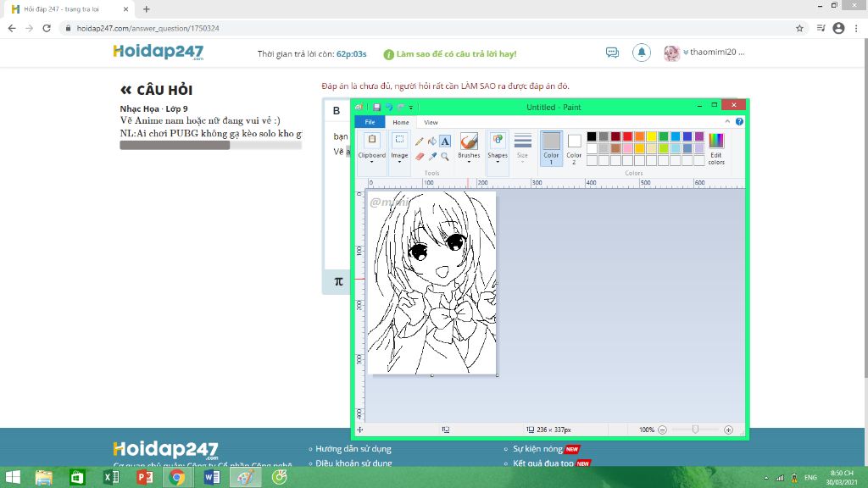
Task: Click the Redo arrow in Paint
Action: coord(401,107)
